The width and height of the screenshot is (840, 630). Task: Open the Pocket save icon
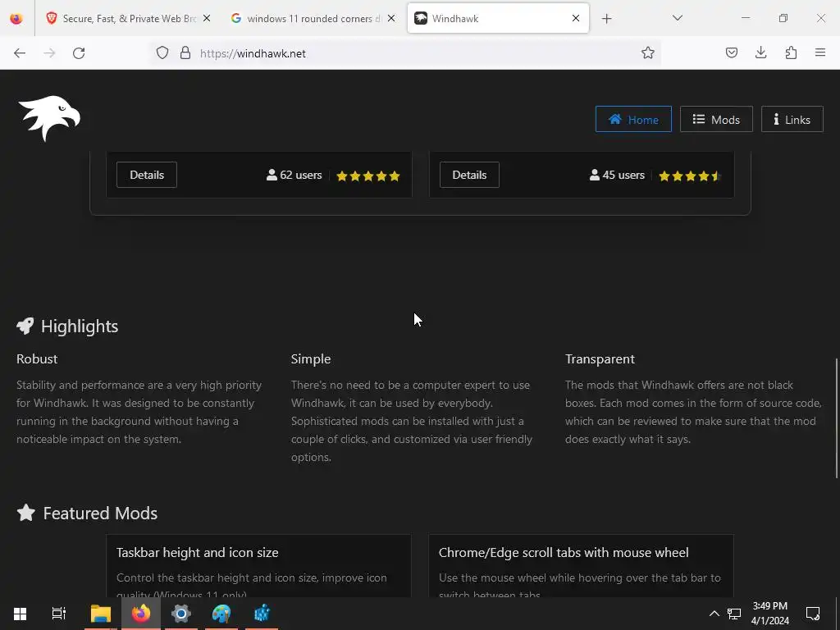pyautogui.click(x=731, y=53)
